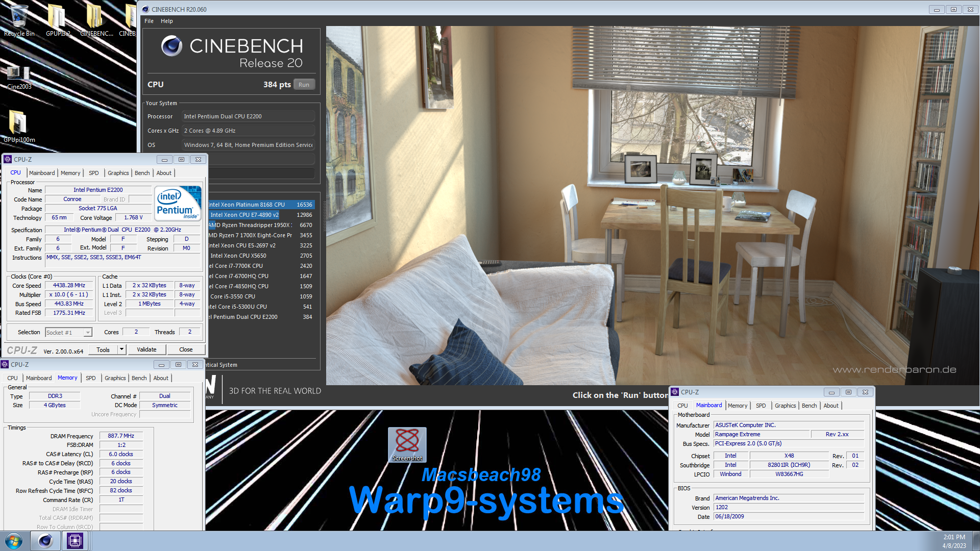This screenshot has width=980, height=551.
Task: Open About tab in top CPU-Z window
Action: tap(164, 173)
